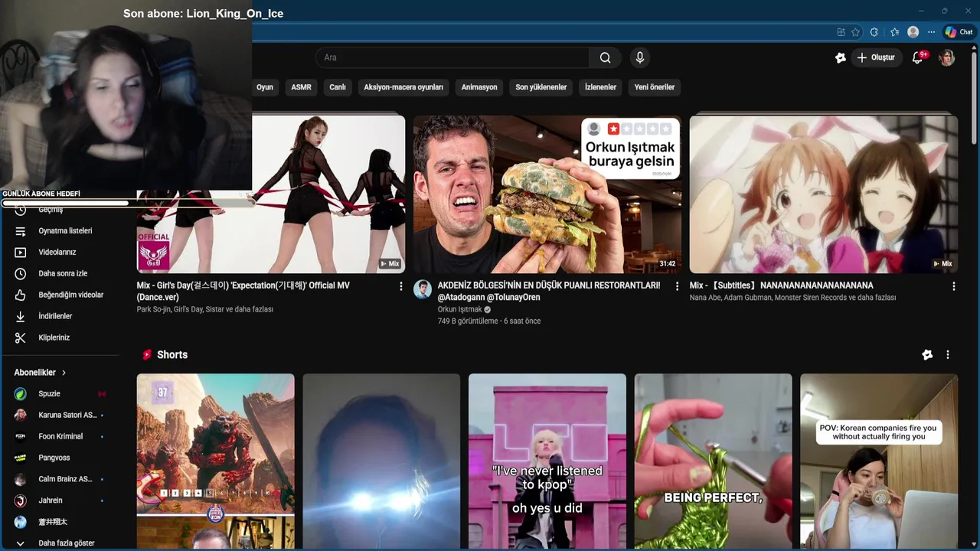Open options for NANANANA mix

(953, 286)
